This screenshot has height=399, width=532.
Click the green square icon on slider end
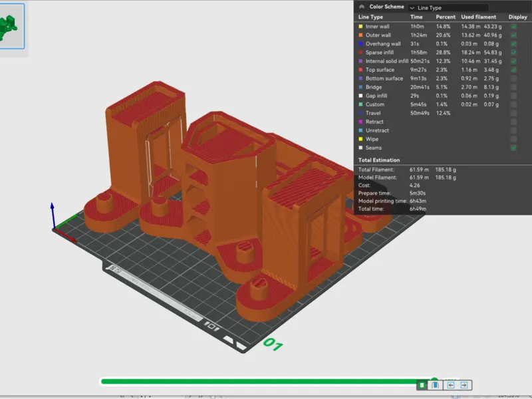tap(422, 385)
